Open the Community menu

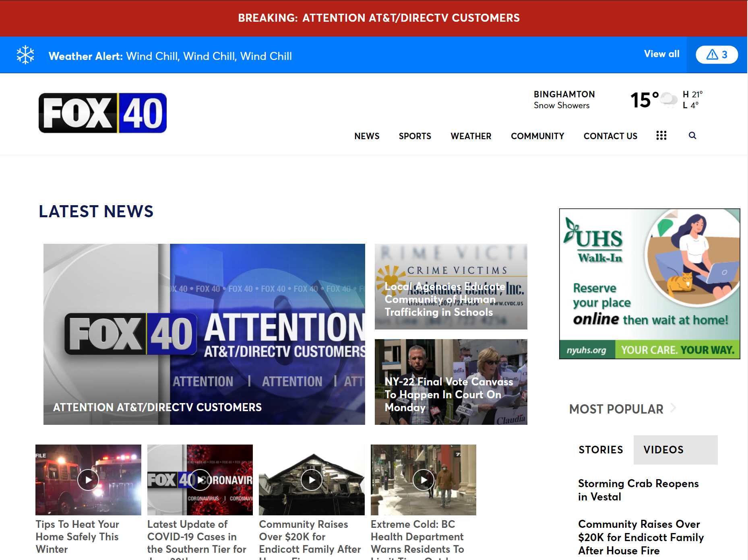[537, 136]
